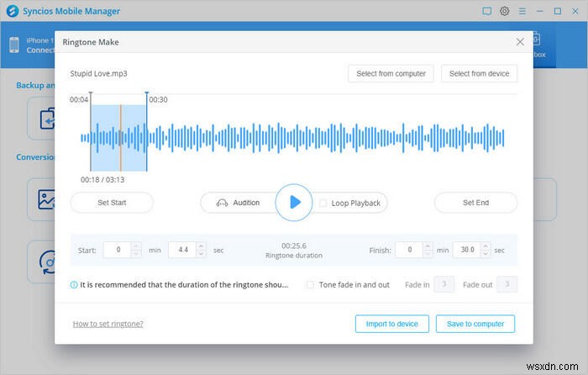Click the backup transfer icon in main window
588x375 pixels.
tap(48, 119)
